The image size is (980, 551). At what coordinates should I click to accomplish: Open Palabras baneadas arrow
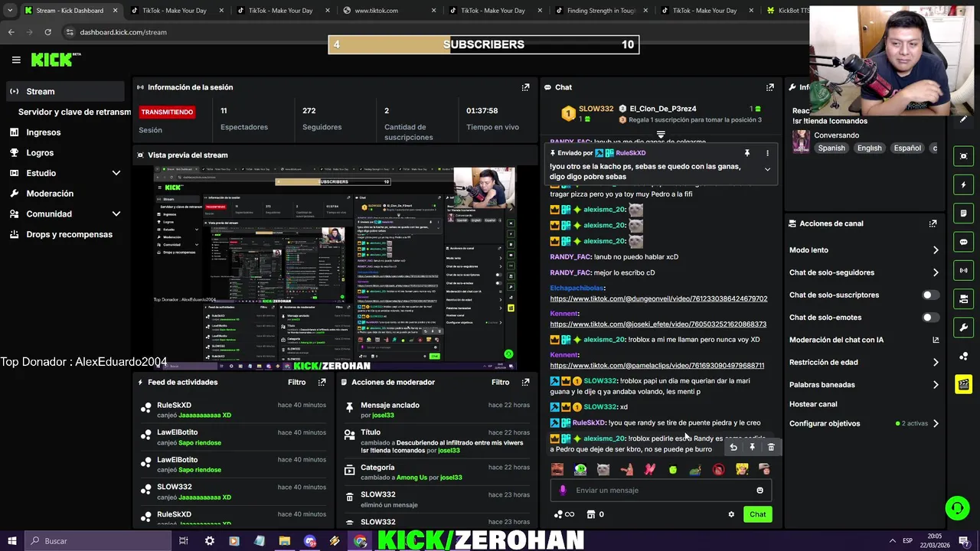tap(935, 385)
